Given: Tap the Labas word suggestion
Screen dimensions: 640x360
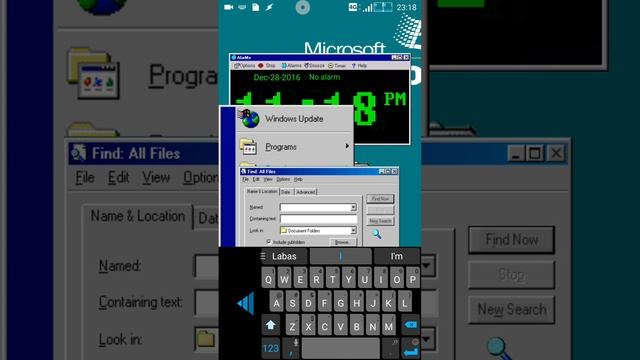Looking at the screenshot, I should point(284,256).
